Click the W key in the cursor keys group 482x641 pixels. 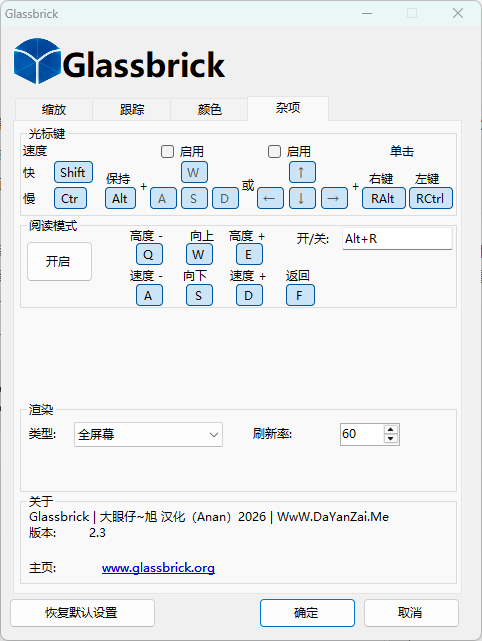tap(194, 172)
